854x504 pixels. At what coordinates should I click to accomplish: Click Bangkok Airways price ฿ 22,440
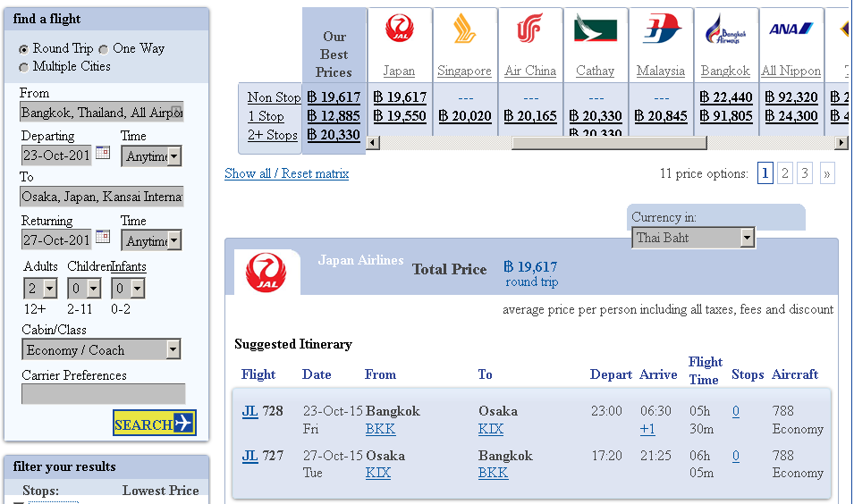click(x=726, y=97)
